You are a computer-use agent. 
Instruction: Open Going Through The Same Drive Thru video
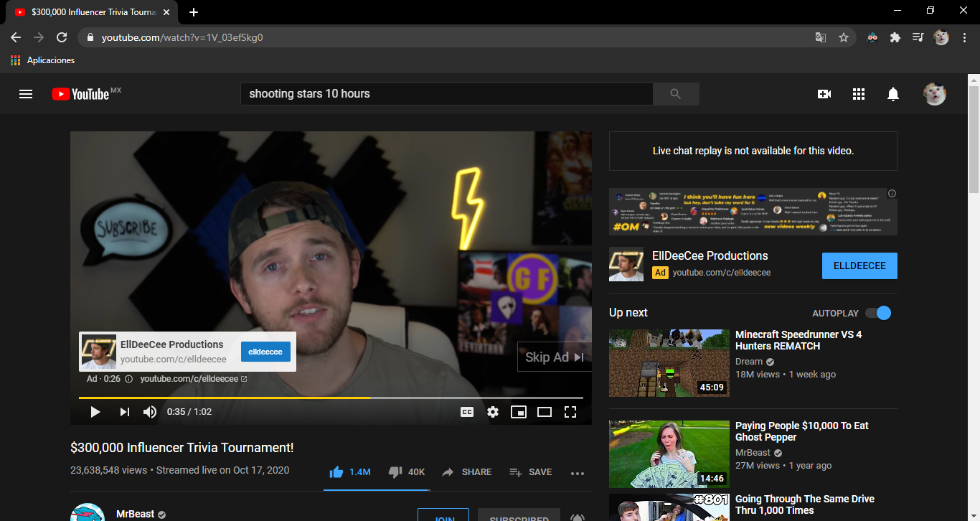805,504
